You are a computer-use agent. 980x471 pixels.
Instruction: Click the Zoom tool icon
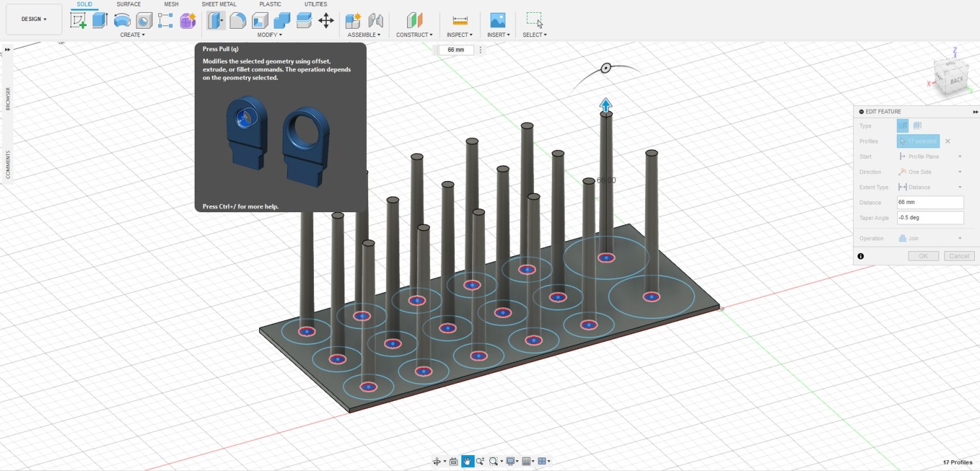click(480, 461)
